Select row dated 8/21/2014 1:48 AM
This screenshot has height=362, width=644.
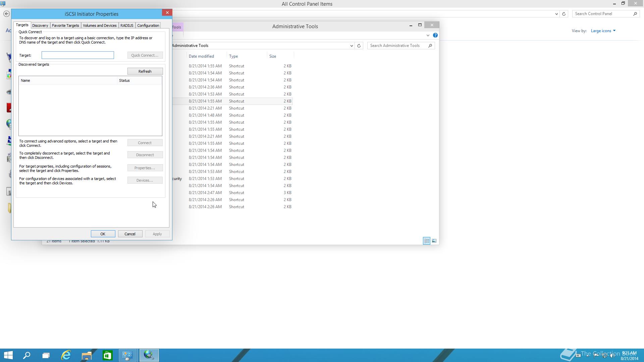tap(232, 115)
